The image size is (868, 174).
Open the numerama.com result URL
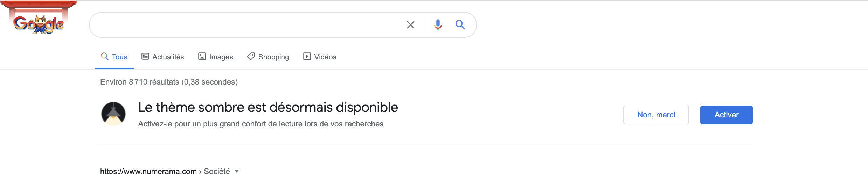click(148, 171)
